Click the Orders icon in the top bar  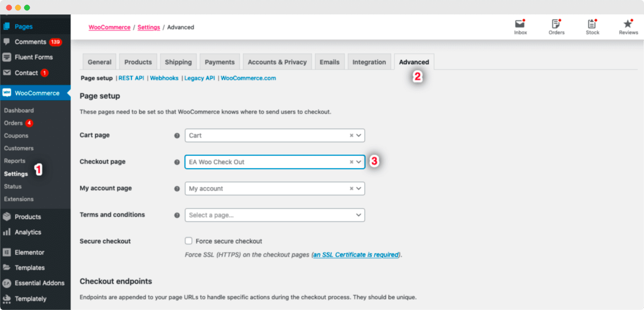coord(556,26)
